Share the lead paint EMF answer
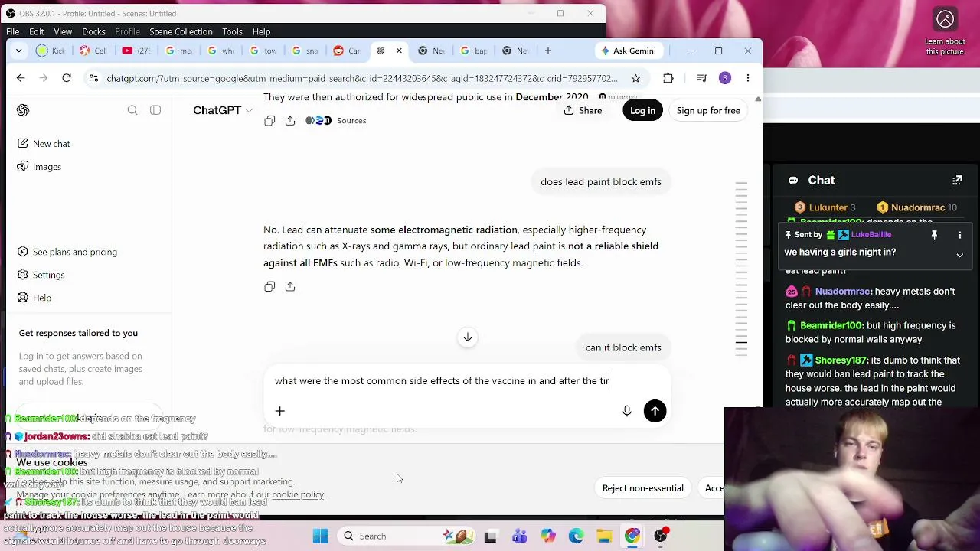The height and width of the screenshot is (551, 980). coord(290,286)
